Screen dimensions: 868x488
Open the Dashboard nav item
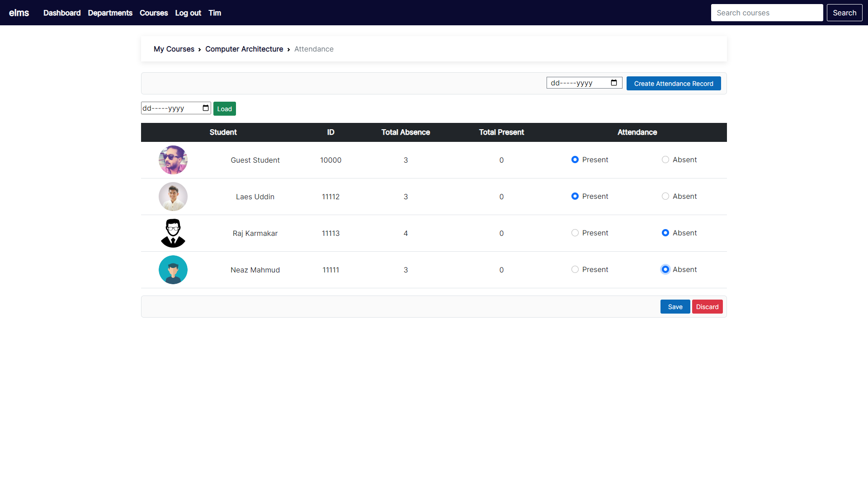pos(62,13)
